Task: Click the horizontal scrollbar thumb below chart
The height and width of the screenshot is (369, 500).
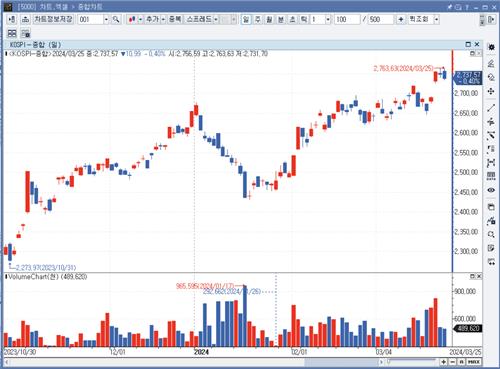Action: point(343,362)
